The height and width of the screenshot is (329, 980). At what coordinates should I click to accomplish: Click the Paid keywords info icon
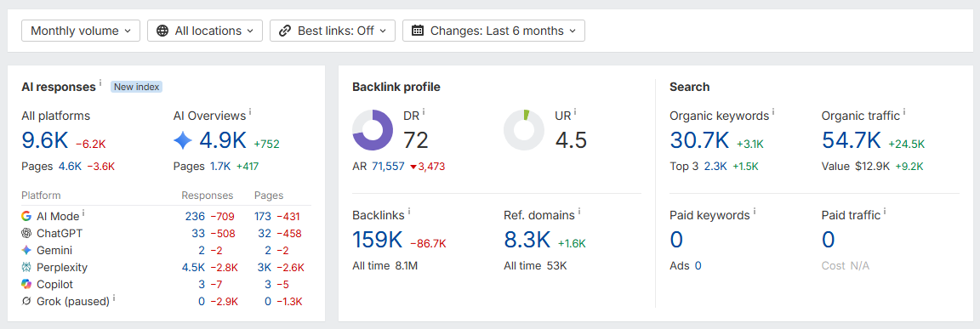click(755, 212)
